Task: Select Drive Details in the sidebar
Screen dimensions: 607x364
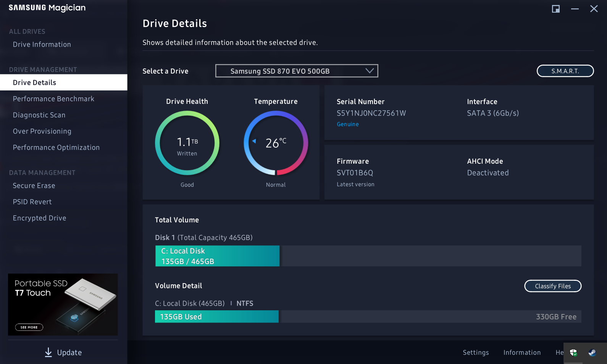Action: tap(64, 82)
